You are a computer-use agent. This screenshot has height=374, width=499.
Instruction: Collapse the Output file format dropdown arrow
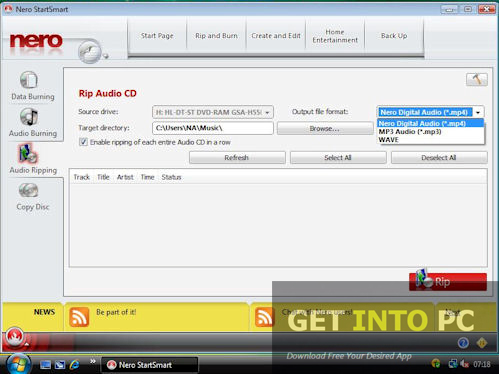(x=478, y=112)
